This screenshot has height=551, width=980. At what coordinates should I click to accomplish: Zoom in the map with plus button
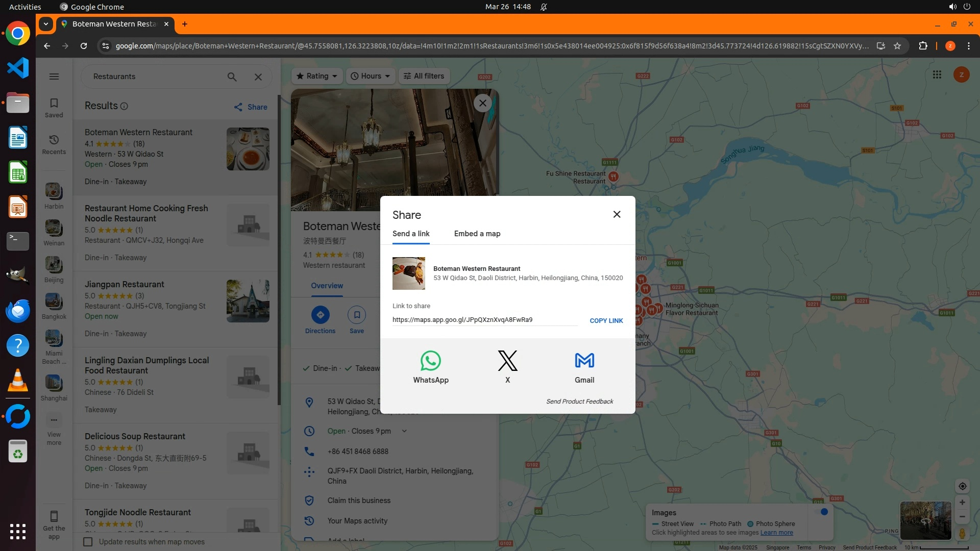pyautogui.click(x=962, y=503)
